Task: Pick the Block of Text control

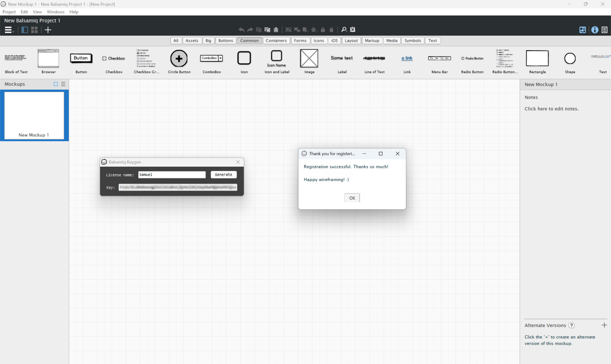Action: pyautogui.click(x=16, y=61)
